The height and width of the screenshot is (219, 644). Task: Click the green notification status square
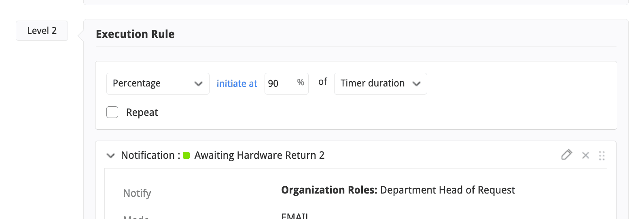(x=186, y=156)
